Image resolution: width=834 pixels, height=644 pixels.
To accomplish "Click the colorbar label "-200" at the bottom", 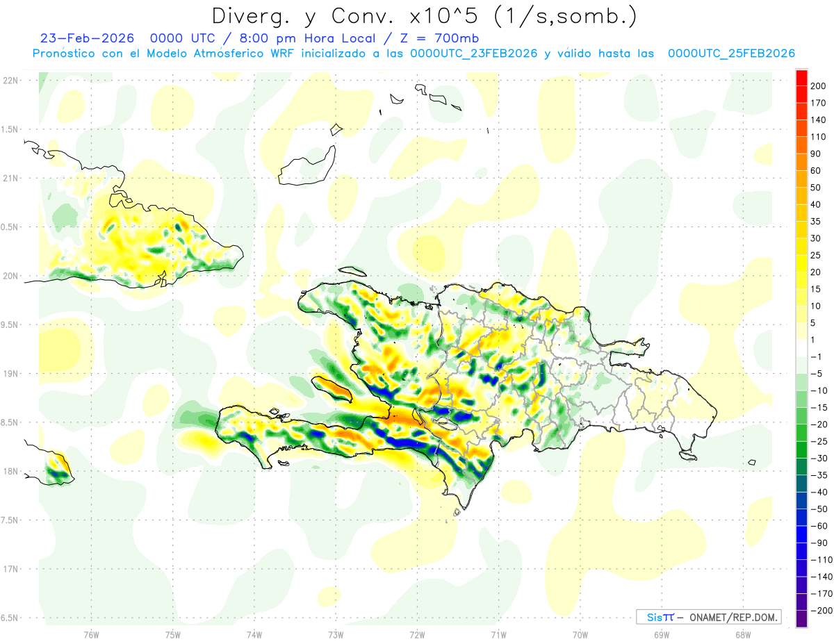I will 821,611.
